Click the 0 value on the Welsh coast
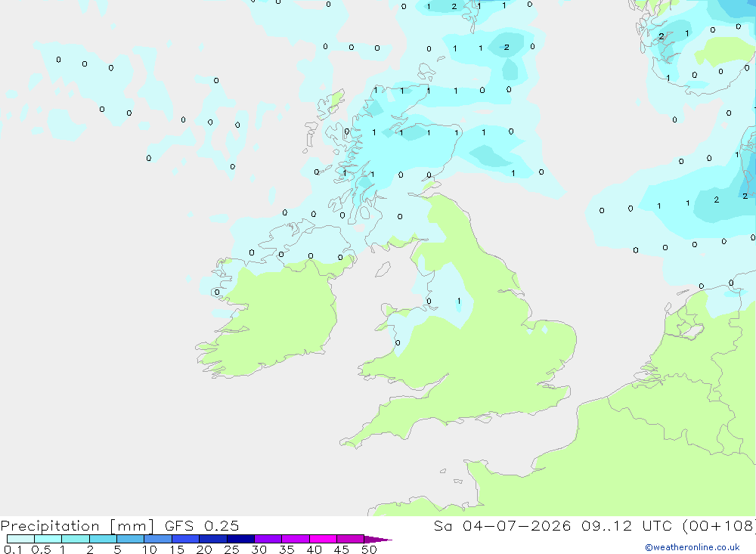This screenshot has height=554, width=756. click(x=398, y=343)
